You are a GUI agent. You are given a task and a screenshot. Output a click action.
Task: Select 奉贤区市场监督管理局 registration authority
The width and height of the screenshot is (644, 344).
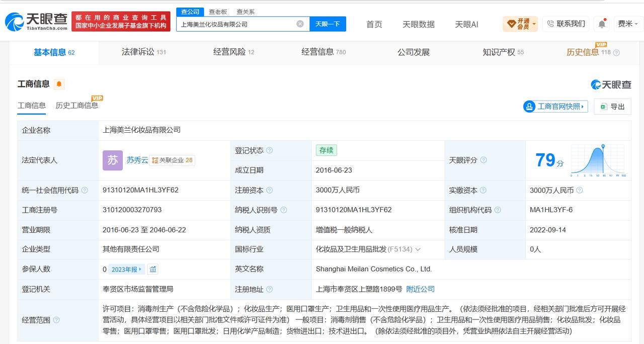pyautogui.click(x=138, y=289)
